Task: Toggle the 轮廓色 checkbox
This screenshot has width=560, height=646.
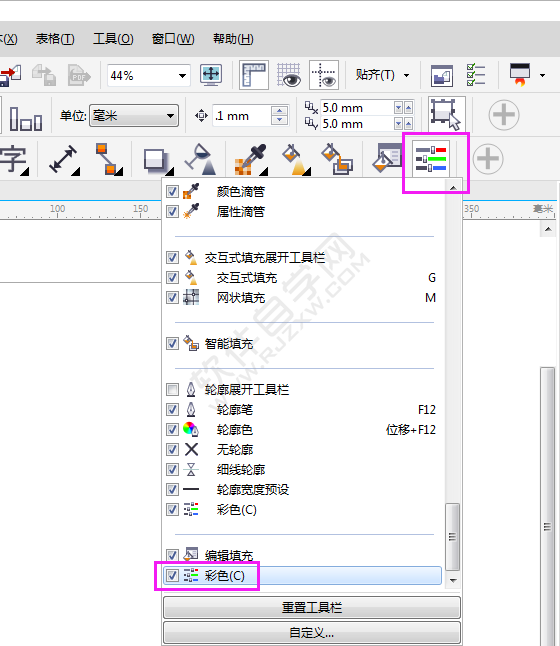Action: pyautogui.click(x=172, y=430)
